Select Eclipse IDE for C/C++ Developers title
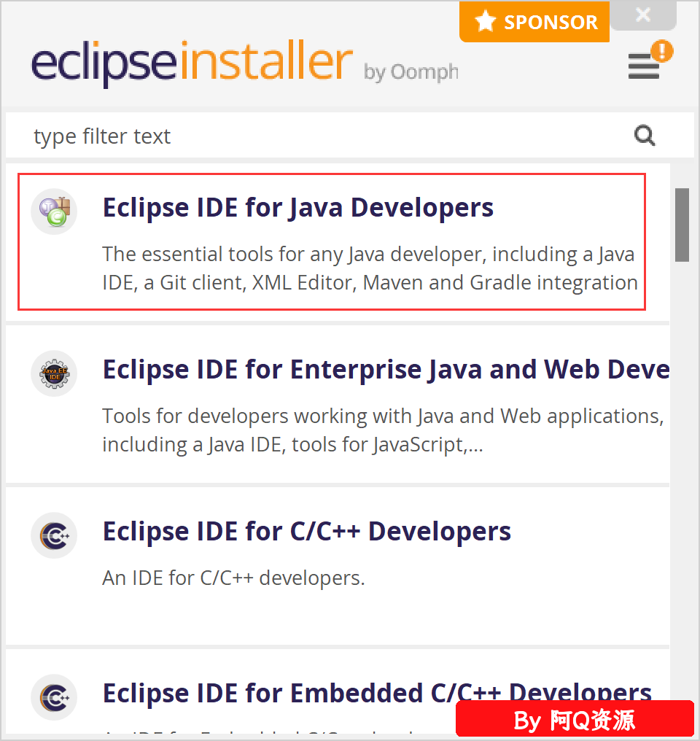The image size is (700, 741). [x=307, y=531]
